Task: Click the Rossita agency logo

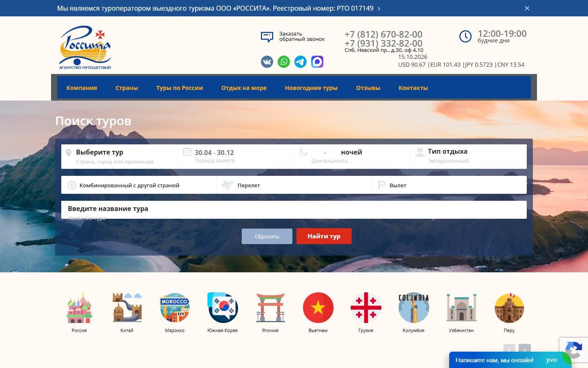Action: [85, 47]
